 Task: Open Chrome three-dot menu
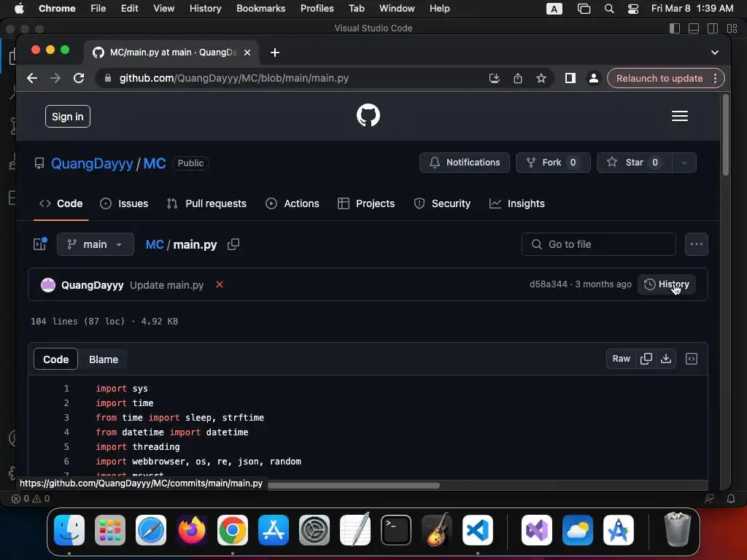coord(715,78)
